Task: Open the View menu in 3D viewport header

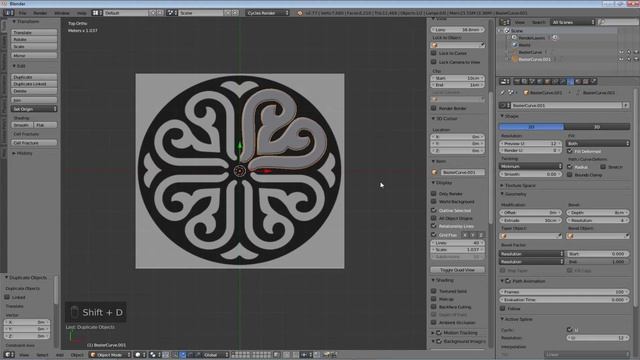Action: coord(24,355)
